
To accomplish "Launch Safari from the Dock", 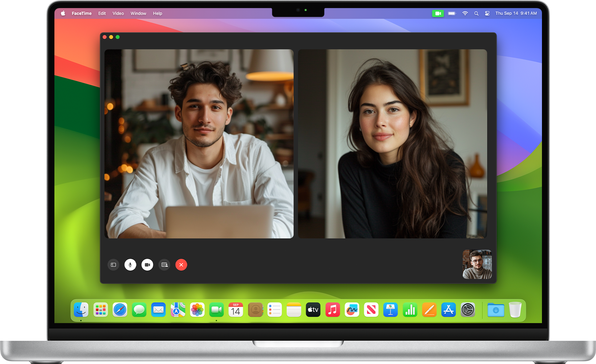I will [120, 310].
